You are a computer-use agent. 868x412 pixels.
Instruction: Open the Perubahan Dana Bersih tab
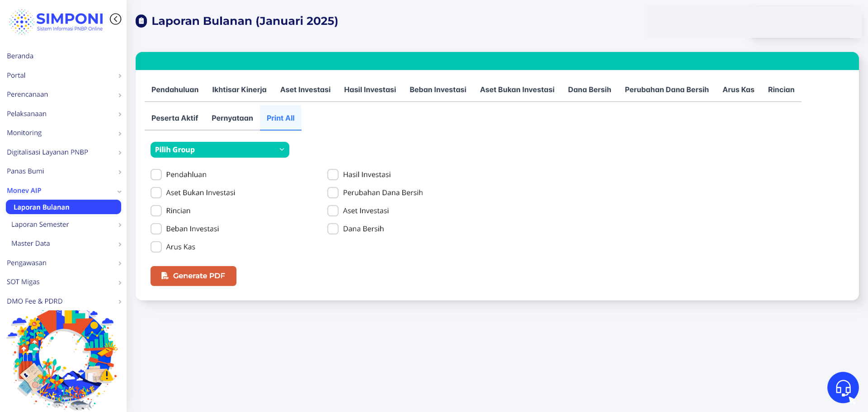tap(667, 90)
